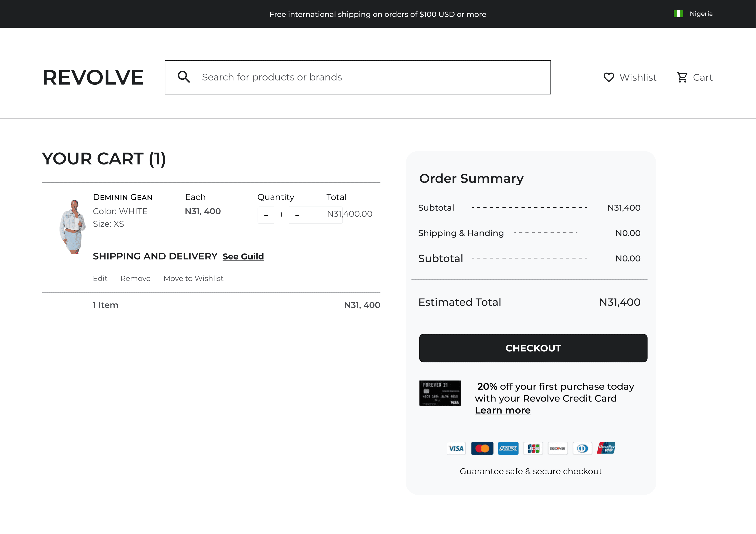
Task: Open the See Guild shipping link
Action: [243, 256]
